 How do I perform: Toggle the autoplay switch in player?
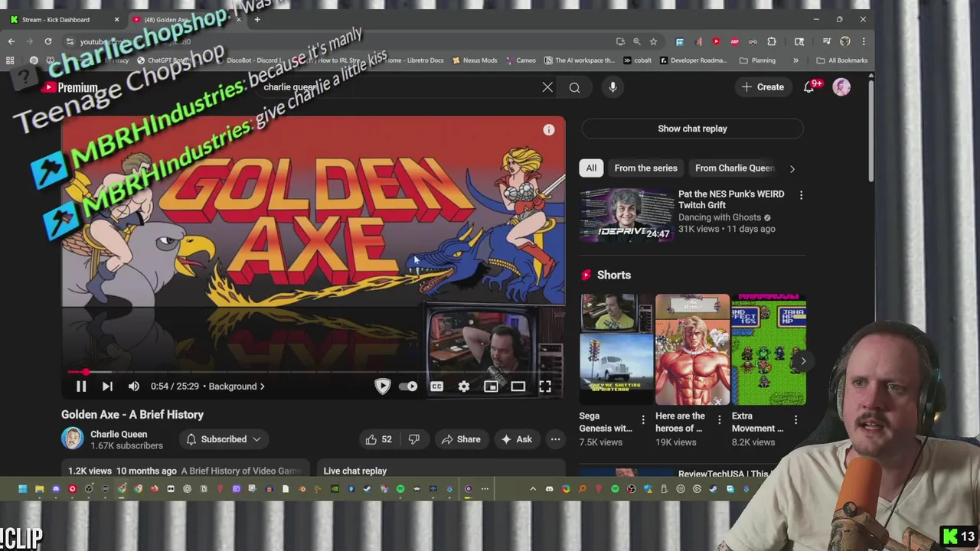click(409, 386)
